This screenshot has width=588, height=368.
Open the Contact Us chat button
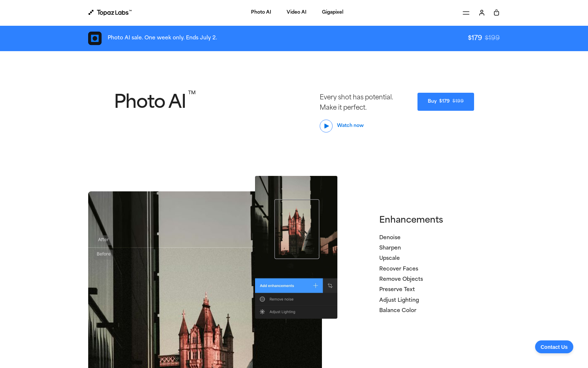tap(554, 347)
